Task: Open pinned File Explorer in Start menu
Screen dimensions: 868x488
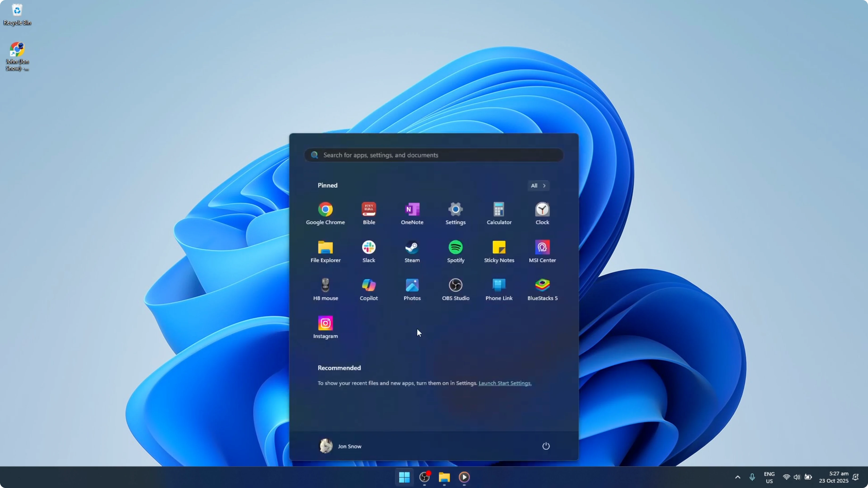Action: coord(325,252)
